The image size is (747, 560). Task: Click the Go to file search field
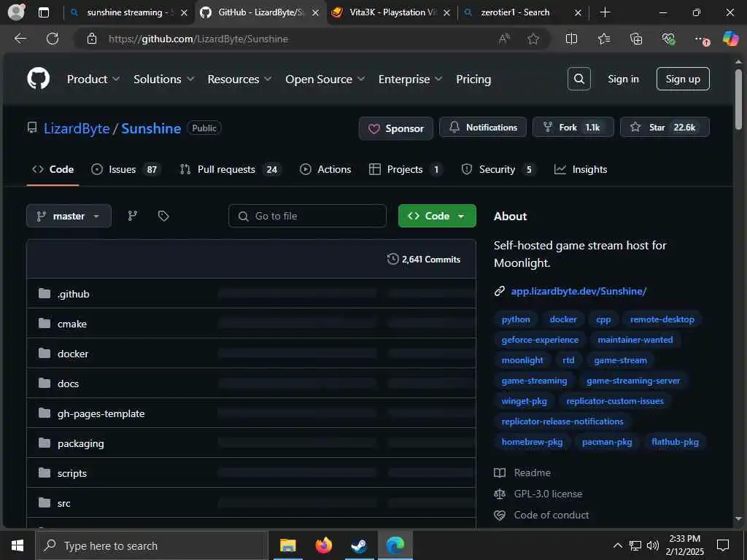pyautogui.click(x=307, y=216)
